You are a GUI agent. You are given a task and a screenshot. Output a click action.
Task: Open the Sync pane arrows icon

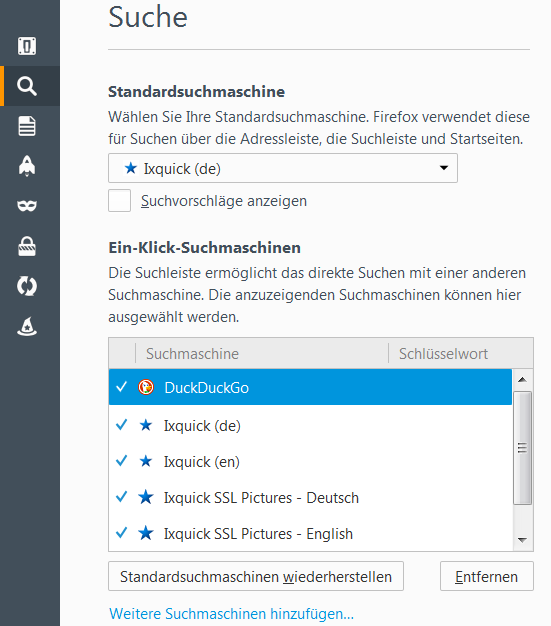coord(27,286)
